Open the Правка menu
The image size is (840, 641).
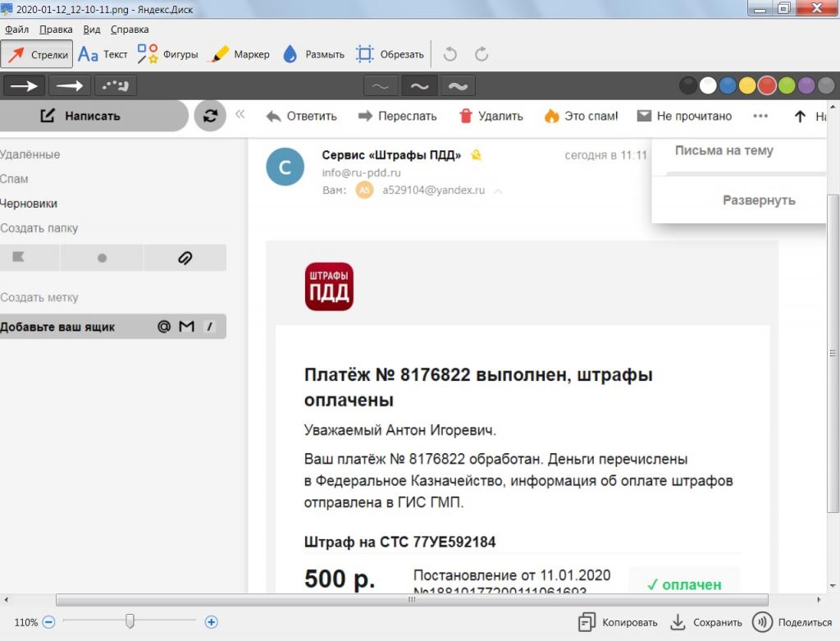pos(56,30)
